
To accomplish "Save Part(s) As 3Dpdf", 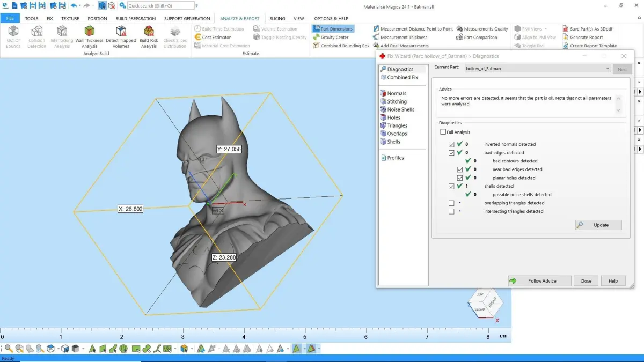I will pos(587,29).
